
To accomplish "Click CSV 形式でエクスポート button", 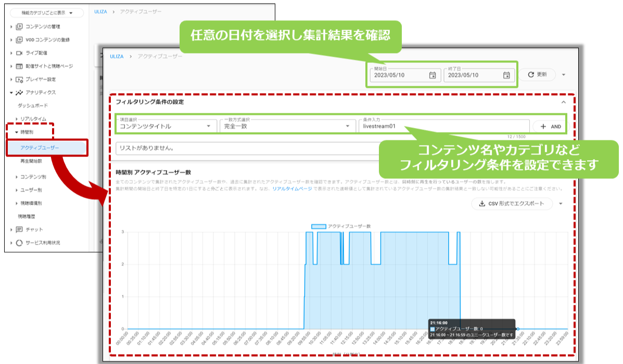I will pyautogui.click(x=512, y=204).
